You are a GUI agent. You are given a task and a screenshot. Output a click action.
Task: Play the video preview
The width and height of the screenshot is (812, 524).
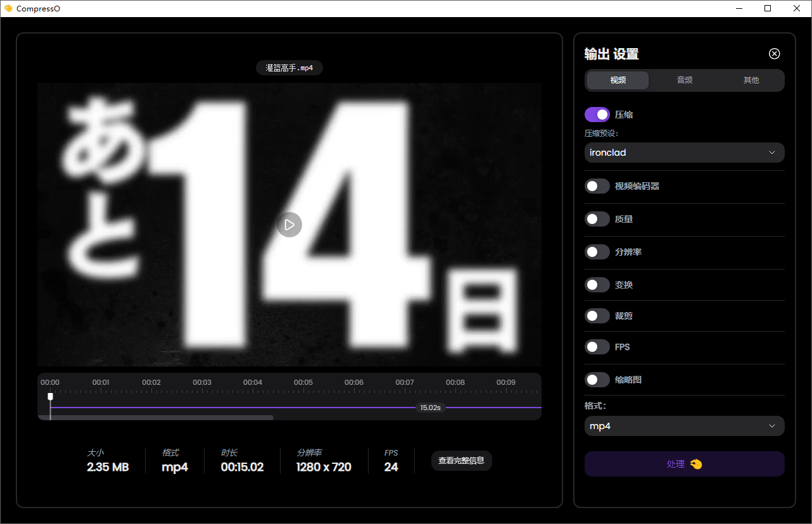(289, 225)
